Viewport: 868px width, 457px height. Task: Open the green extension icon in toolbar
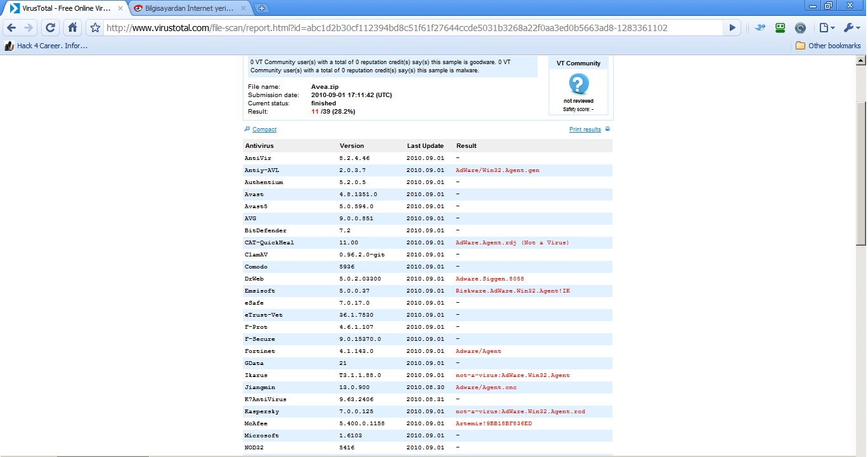click(x=780, y=28)
